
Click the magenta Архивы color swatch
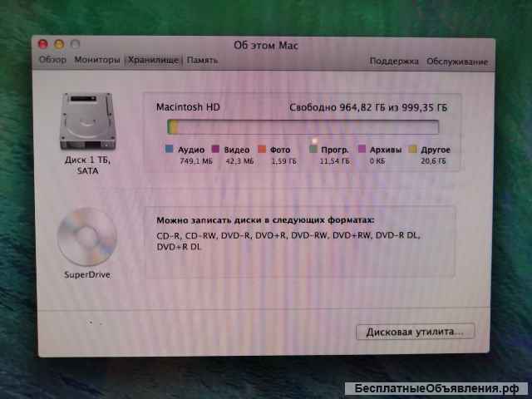362,149
